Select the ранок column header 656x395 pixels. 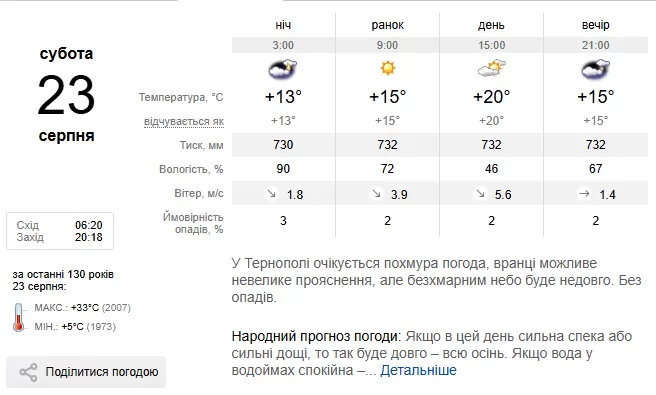pyautogui.click(x=387, y=25)
